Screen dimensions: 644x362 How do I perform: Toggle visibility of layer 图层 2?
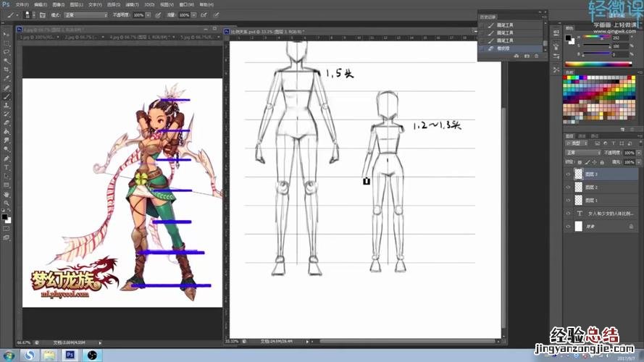568,188
